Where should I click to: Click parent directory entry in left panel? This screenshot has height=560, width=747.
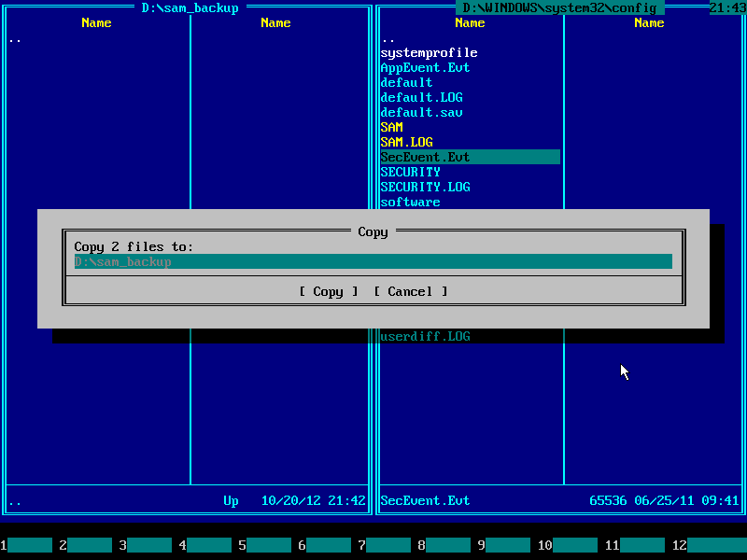tap(15, 39)
